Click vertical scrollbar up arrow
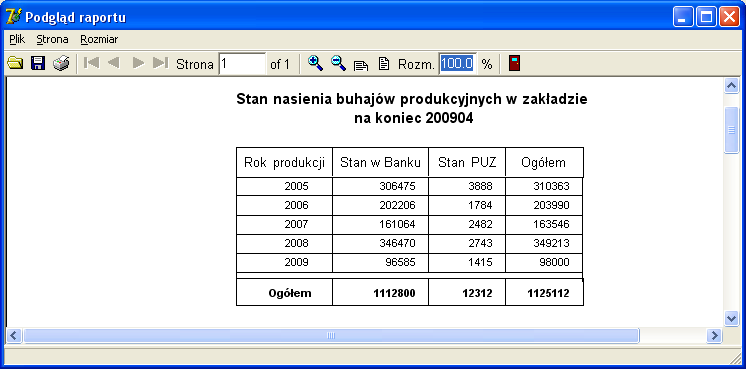The width and height of the screenshot is (746, 369). coord(731,86)
